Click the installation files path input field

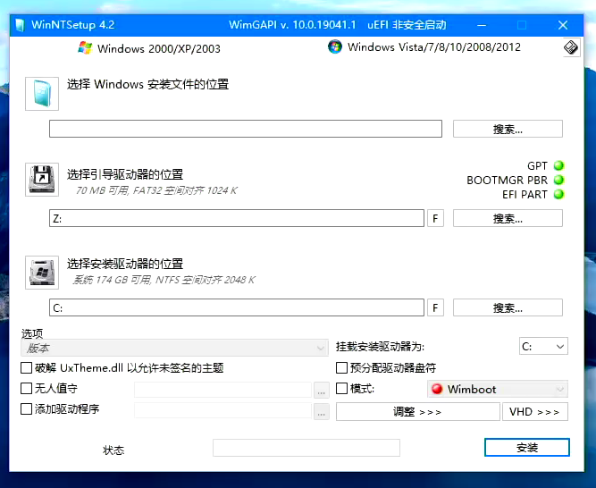coord(246,129)
